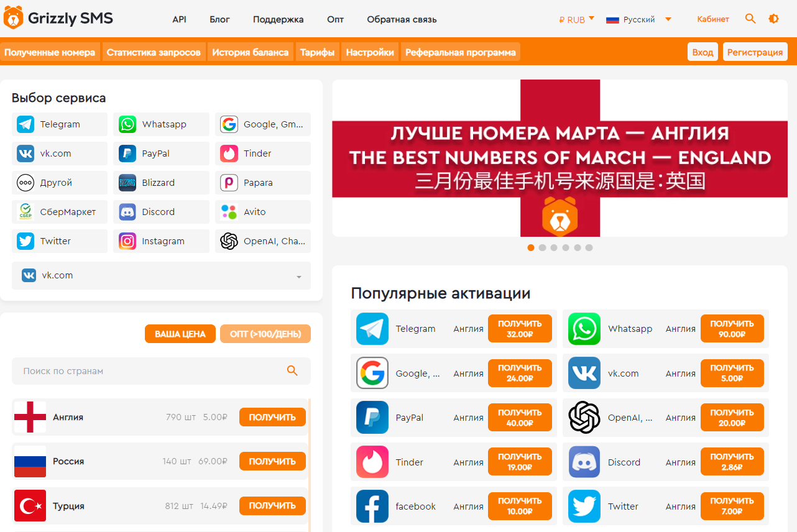The height and width of the screenshot is (532, 797).
Task: Click Telegram icon in popular activations
Action: tap(372, 329)
